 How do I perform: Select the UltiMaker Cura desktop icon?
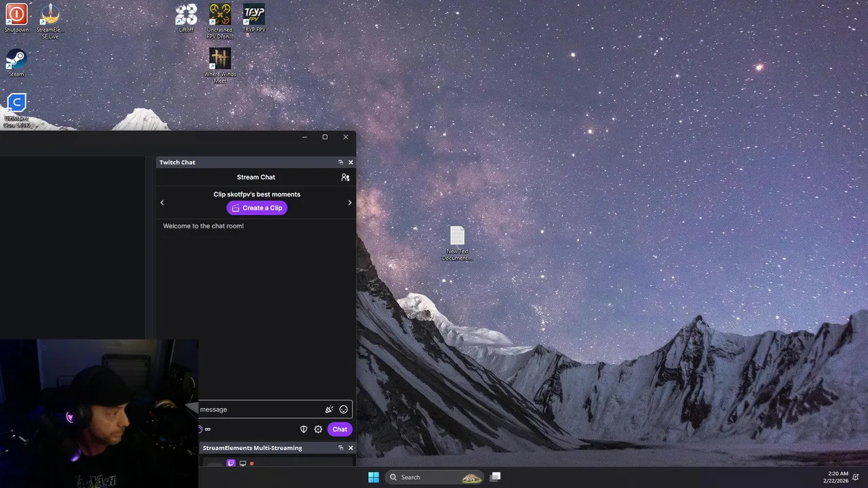[x=16, y=110]
